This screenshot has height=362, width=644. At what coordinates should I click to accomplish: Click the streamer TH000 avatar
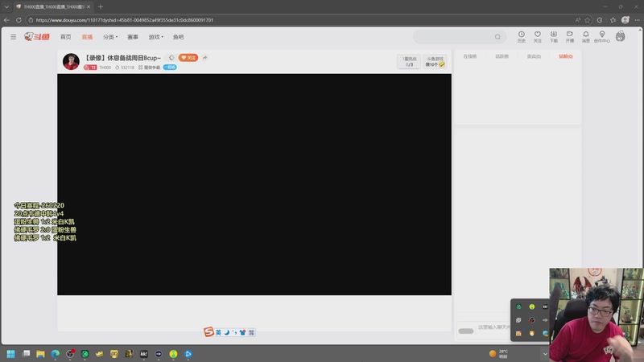[71, 62]
